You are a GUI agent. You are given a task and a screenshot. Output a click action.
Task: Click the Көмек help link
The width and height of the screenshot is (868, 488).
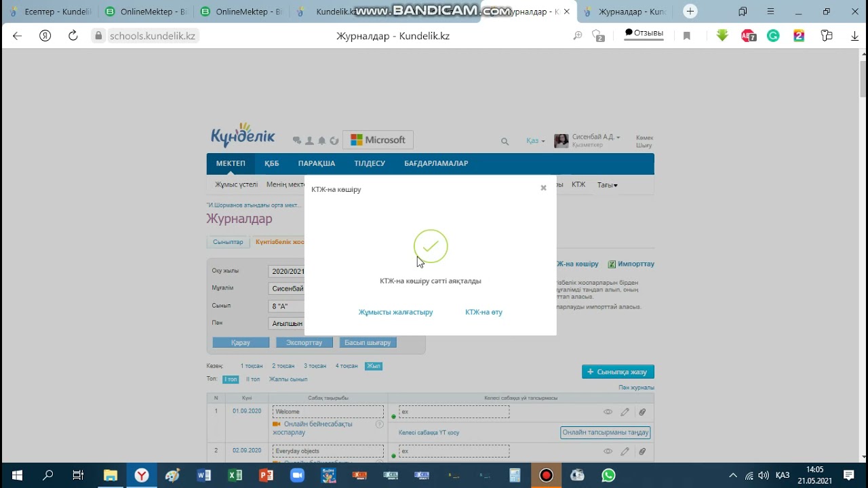pyautogui.click(x=644, y=138)
